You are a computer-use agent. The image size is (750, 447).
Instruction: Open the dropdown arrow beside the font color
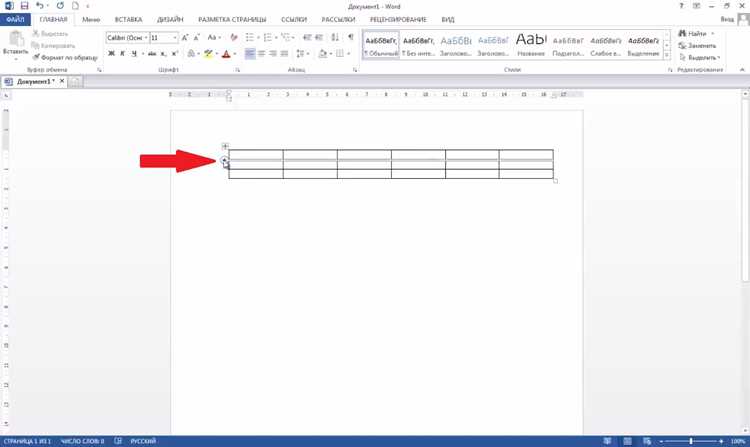pos(234,54)
